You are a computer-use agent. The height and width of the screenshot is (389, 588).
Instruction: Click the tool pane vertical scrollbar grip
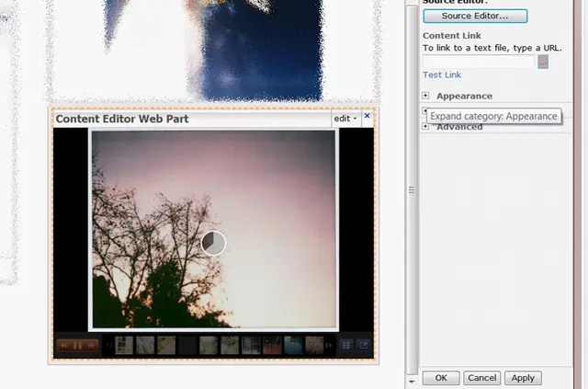tap(412, 189)
